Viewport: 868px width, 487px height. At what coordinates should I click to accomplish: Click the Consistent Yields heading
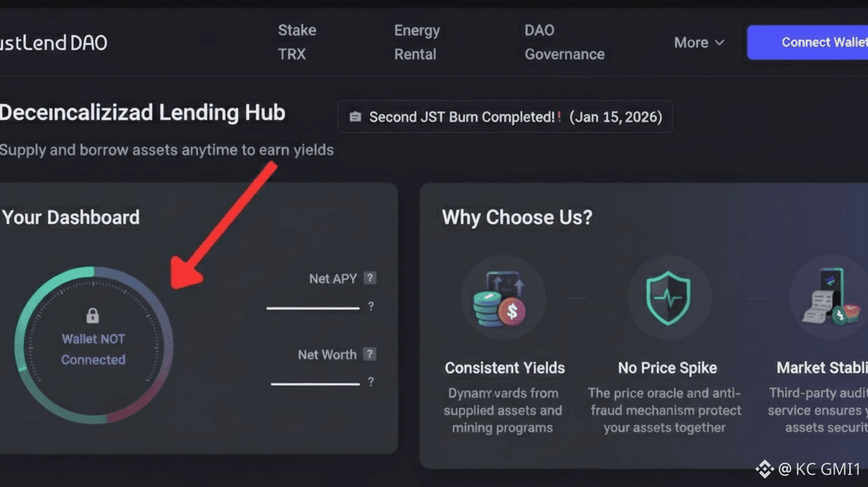pos(504,368)
